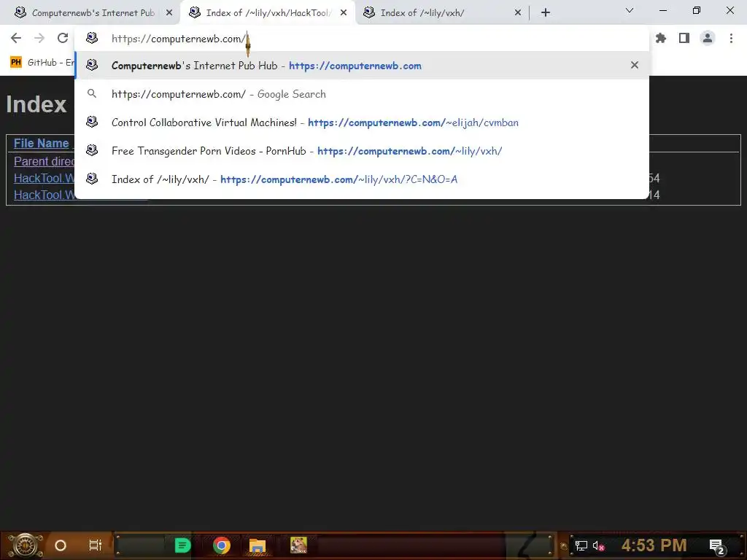Open Google Chrome from the taskbar

click(222, 545)
